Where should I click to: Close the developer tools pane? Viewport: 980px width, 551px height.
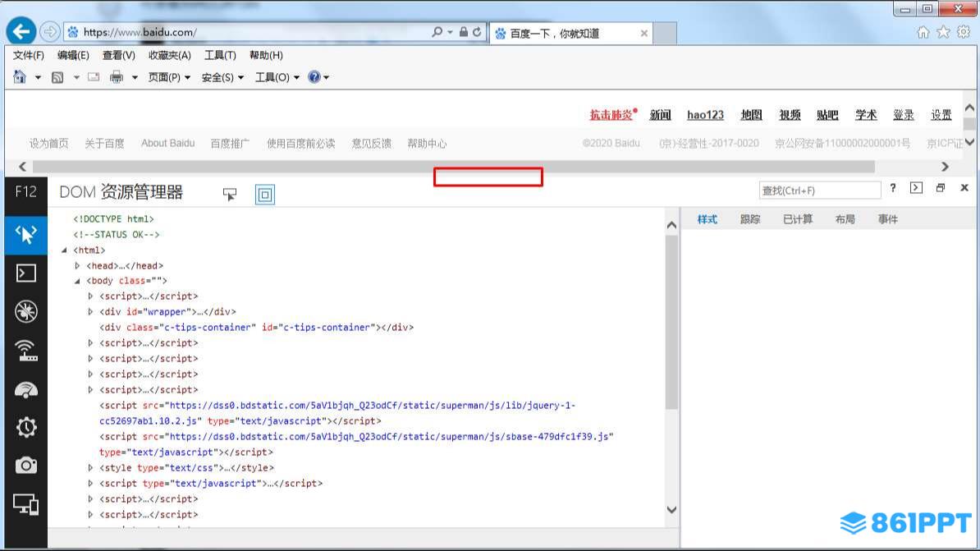(964, 187)
